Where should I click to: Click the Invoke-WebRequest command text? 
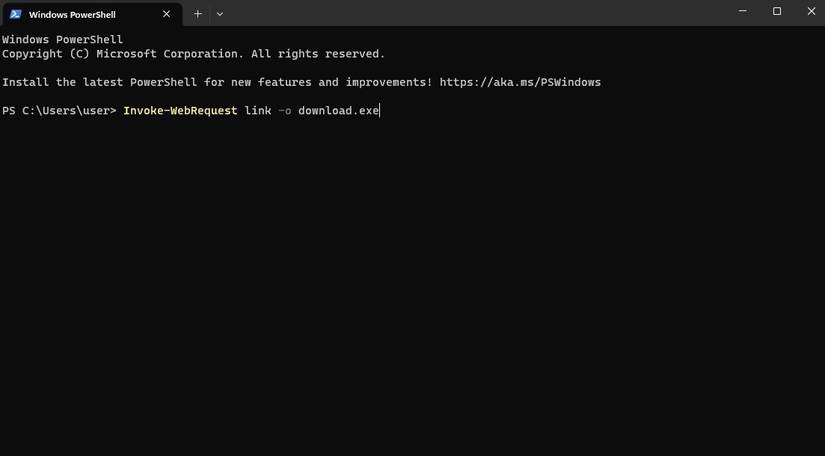point(180,110)
